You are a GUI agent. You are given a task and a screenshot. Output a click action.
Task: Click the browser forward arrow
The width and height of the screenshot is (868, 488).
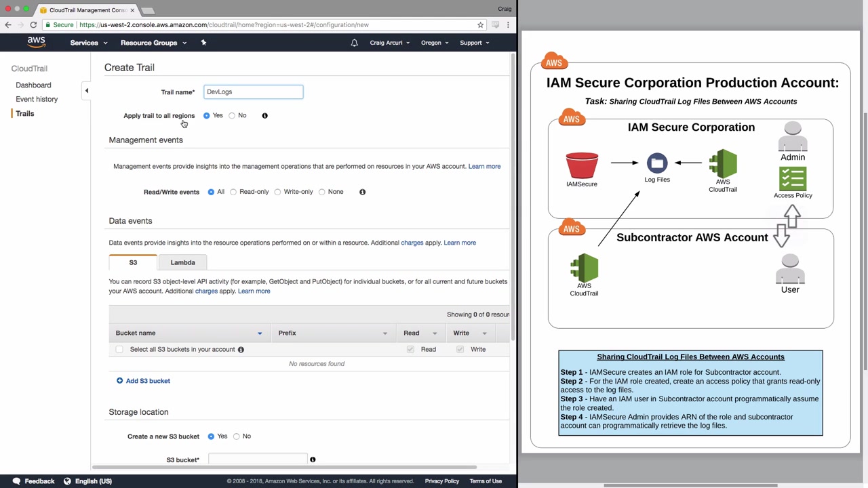20,25
